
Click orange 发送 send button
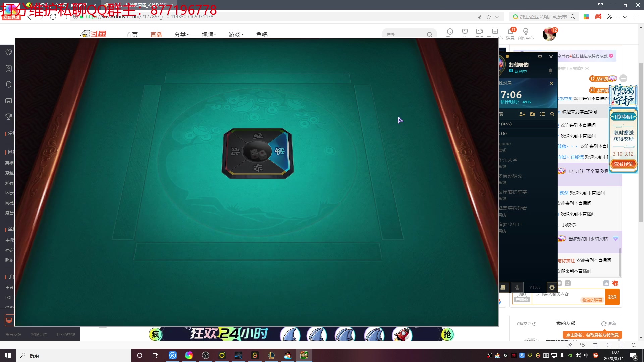click(x=612, y=297)
